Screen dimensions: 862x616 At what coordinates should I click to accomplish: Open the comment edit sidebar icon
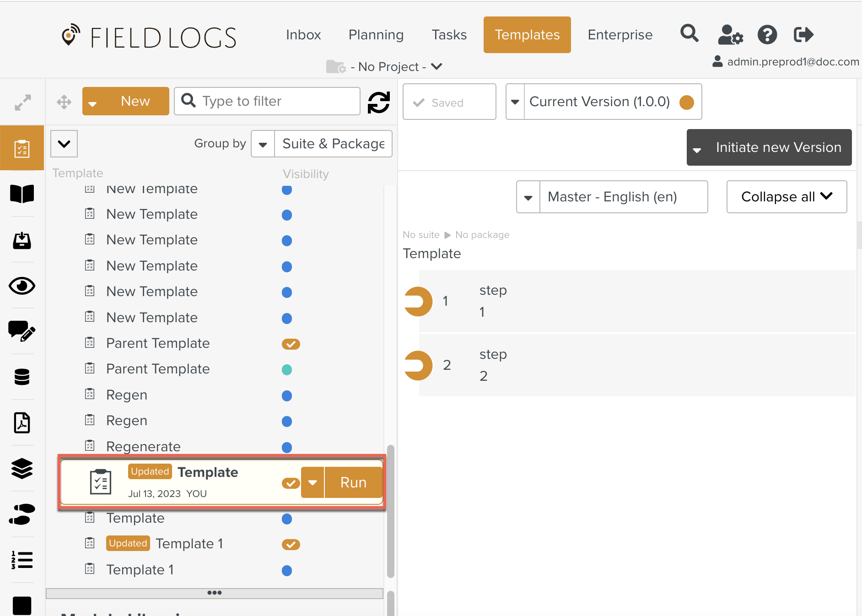(22, 331)
